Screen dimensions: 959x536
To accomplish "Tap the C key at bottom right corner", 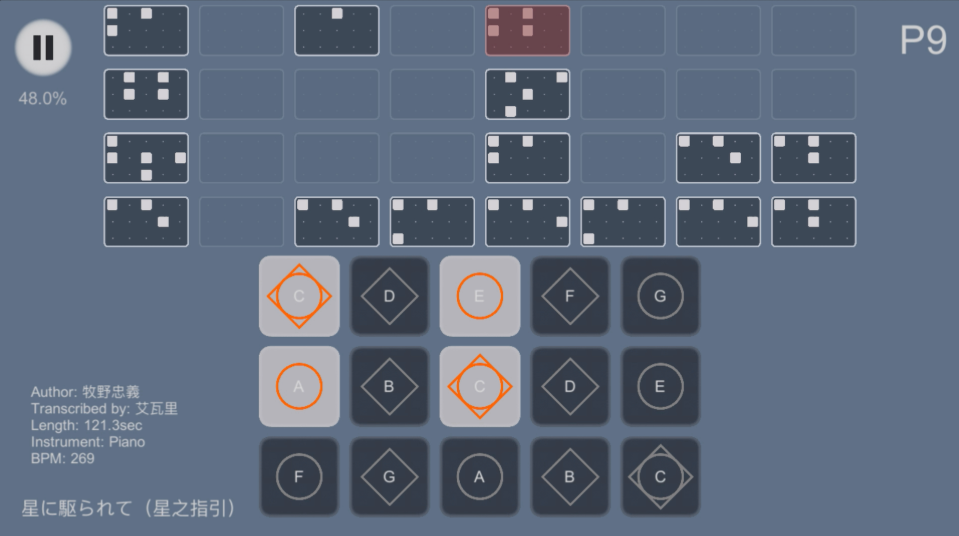I will click(x=660, y=477).
